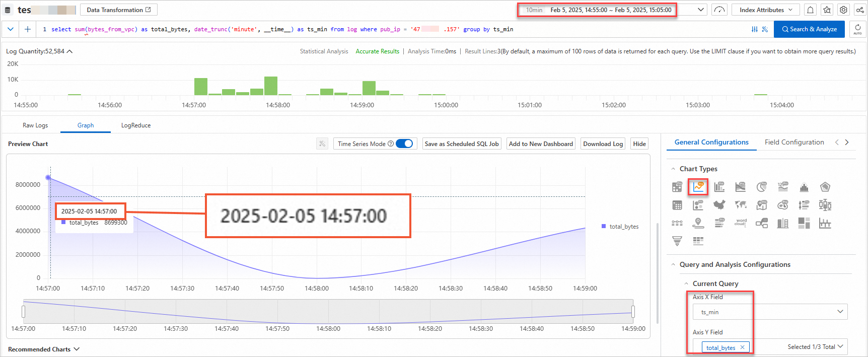
Task: Select the relationship diagram chart type
Action: point(762,223)
